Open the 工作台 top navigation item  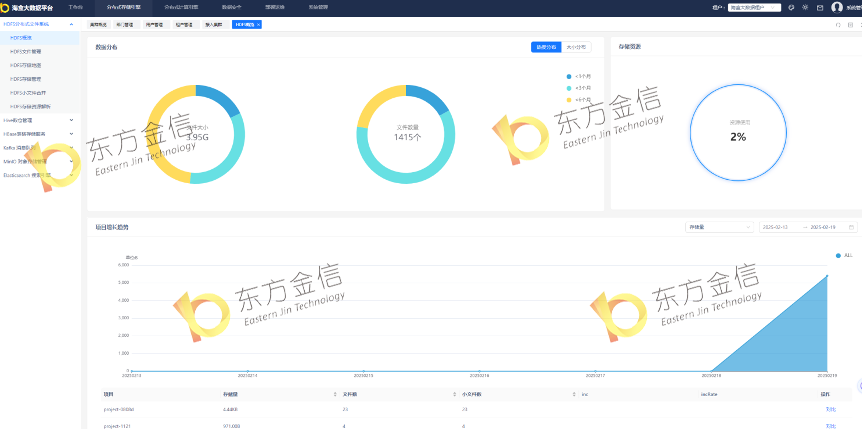point(75,8)
